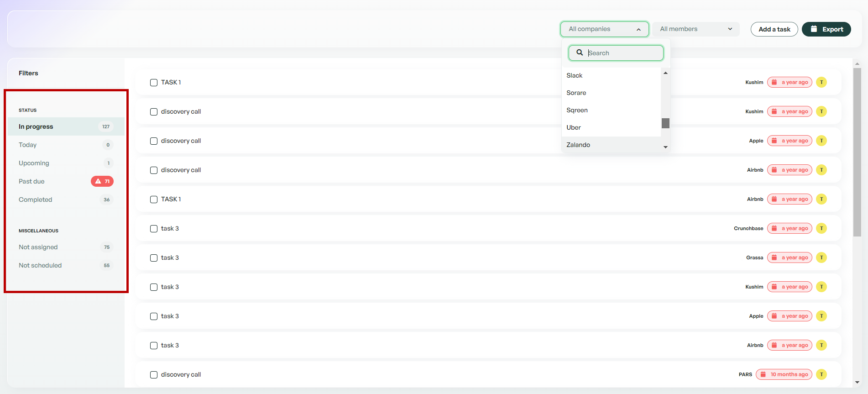Click the T avatar on PARS discovery call
Screen dimensions: 868x394
[821, 374]
